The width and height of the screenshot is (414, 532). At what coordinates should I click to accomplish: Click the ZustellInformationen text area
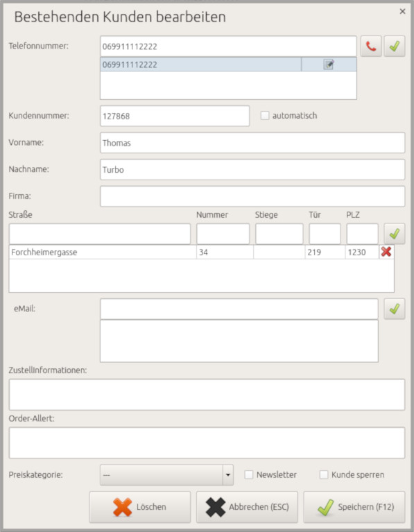point(207,395)
